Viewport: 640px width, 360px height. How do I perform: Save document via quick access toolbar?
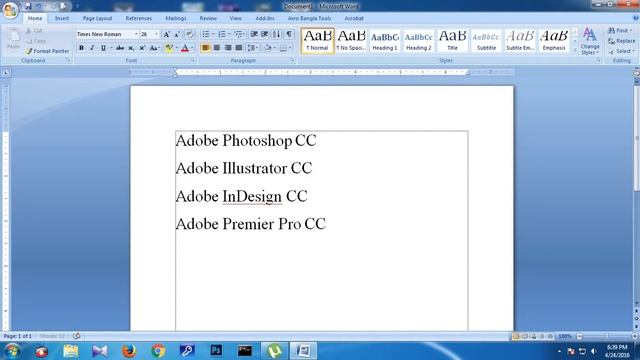pyautogui.click(x=28, y=6)
